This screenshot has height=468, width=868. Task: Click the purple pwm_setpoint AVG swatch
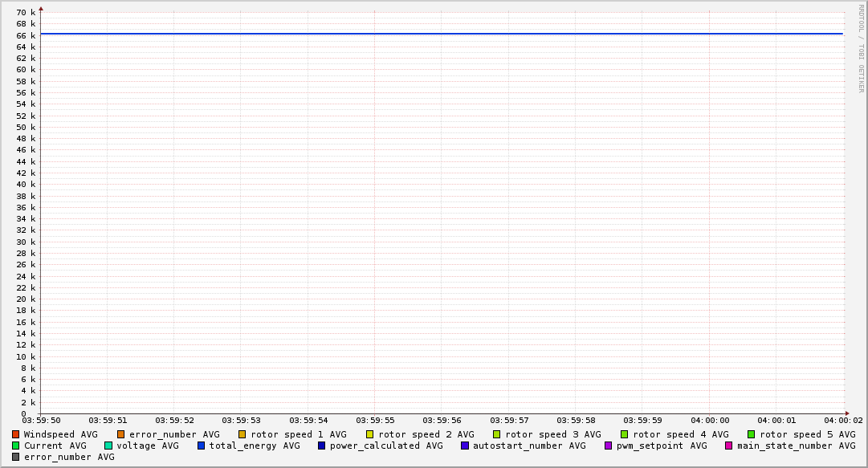click(x=608, y=446)
